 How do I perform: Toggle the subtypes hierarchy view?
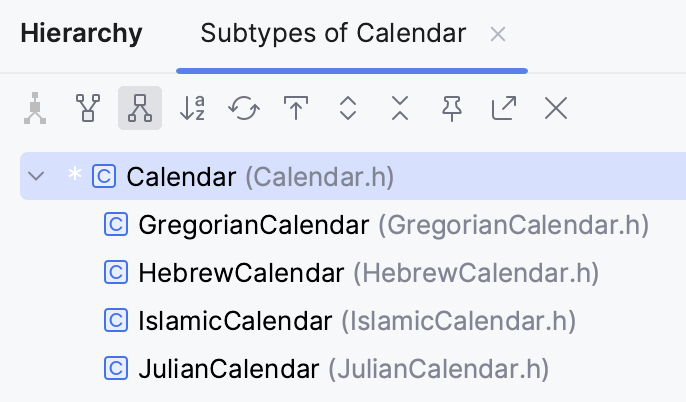140,108
